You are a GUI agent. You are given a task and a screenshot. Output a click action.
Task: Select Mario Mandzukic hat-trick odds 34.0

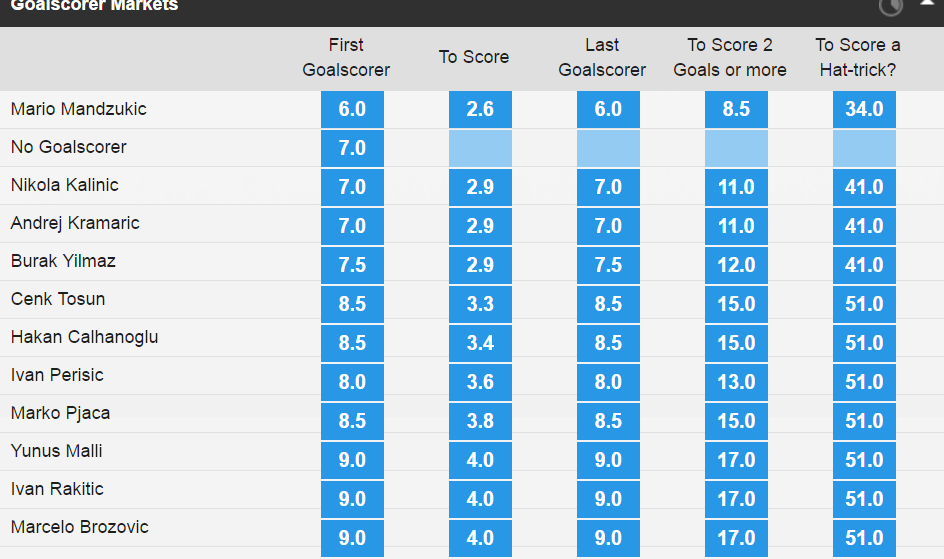pyautogui.click(x=864, y=110)
